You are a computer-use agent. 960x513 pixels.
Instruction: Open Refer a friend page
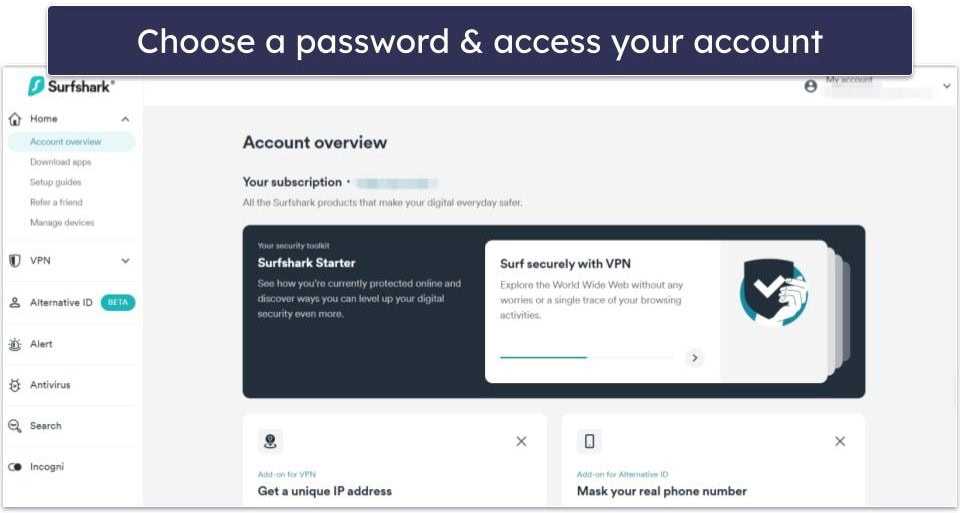coord(56,203)
